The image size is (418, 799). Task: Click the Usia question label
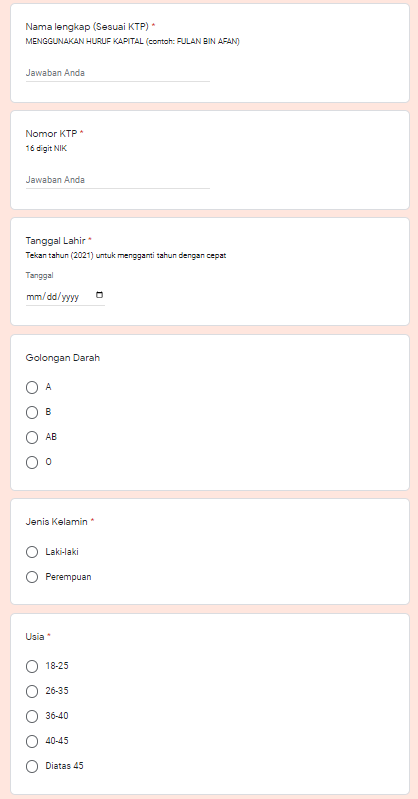point(35,636)
